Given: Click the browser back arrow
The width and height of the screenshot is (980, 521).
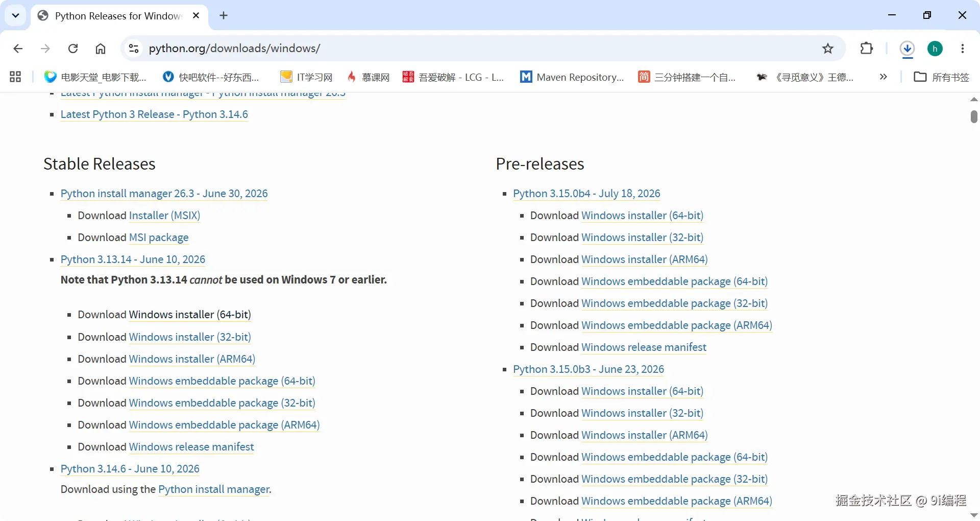Looking at the screenshot, I should coord(18,49).
